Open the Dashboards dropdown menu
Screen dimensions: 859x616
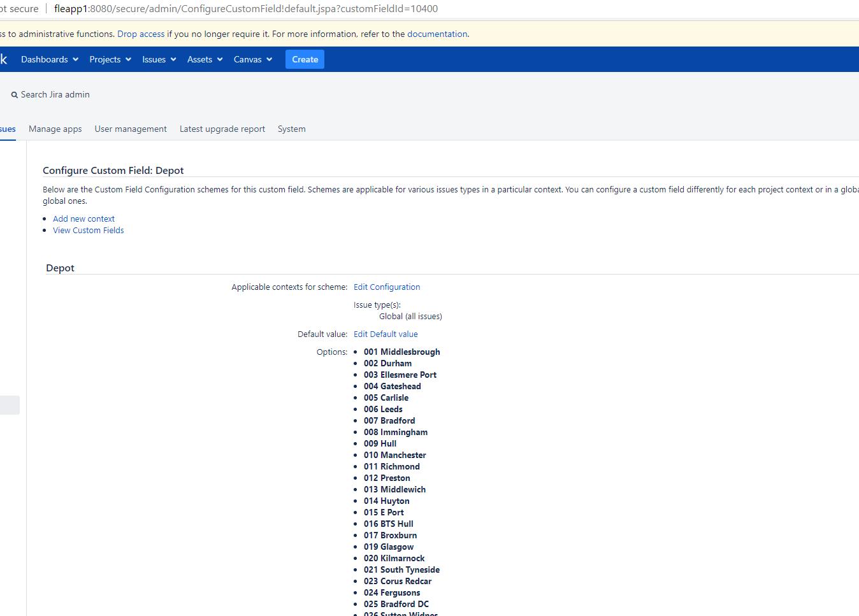pos(50,59)
